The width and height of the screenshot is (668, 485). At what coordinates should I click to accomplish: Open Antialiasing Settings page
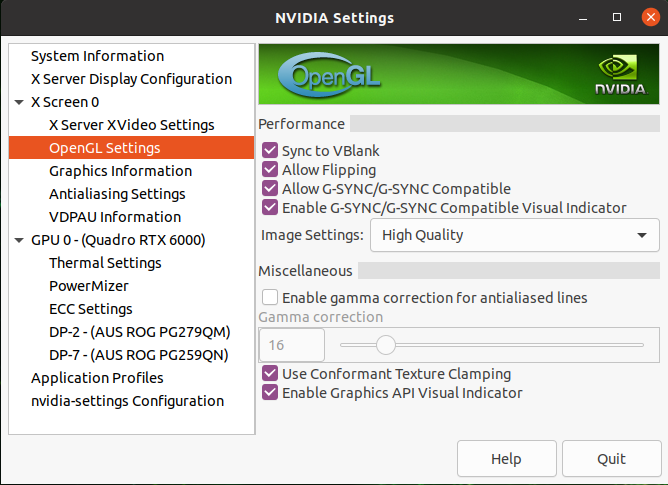click(x=117, y=194)
